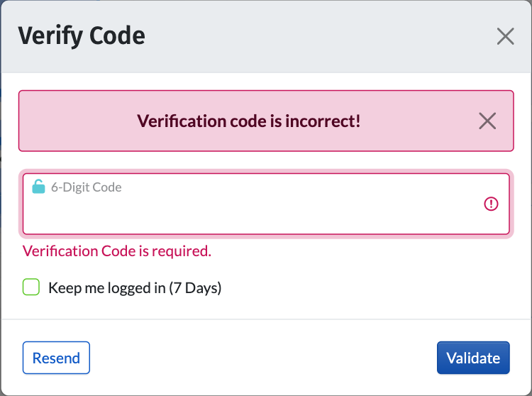This screenshot has width=532, height=396.
Task: Click the teal padlock icon in code field
Action: click(x=39, y=187)
